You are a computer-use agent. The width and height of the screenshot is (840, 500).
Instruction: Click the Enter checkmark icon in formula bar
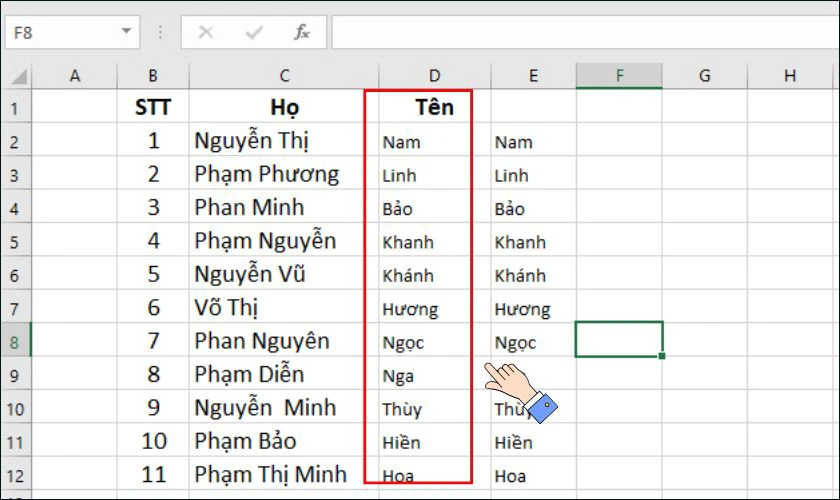click(x=253, y=33)
